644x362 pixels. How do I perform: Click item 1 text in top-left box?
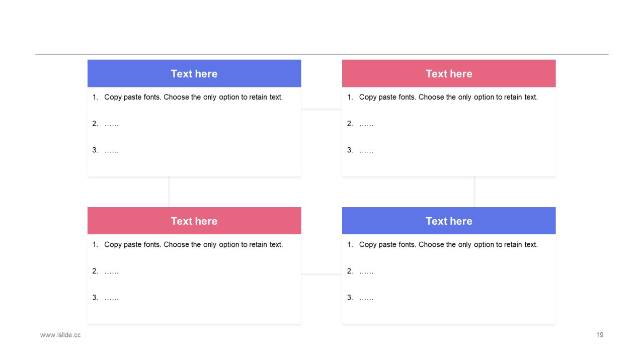194,97
